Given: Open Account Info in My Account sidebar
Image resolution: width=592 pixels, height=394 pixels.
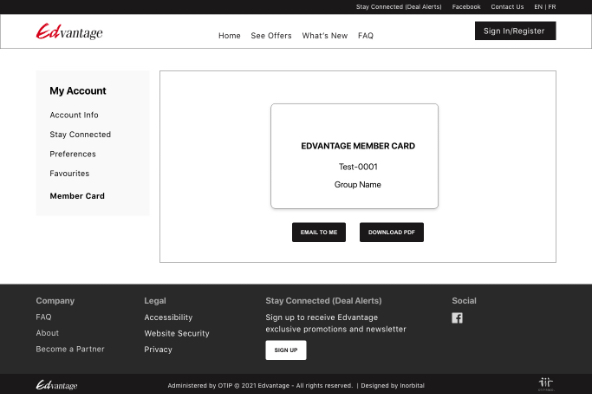Looking at the screenshot, I should 74,115.
